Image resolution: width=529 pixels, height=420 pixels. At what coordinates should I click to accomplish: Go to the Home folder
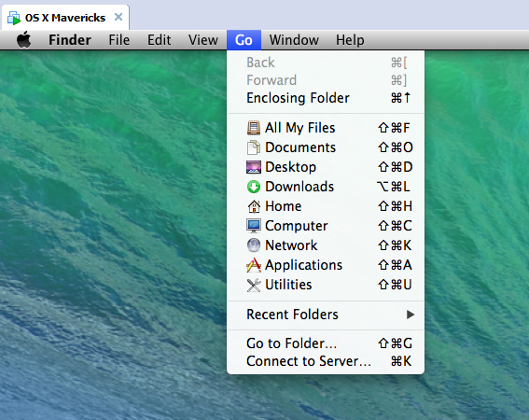tap(326, 206)
